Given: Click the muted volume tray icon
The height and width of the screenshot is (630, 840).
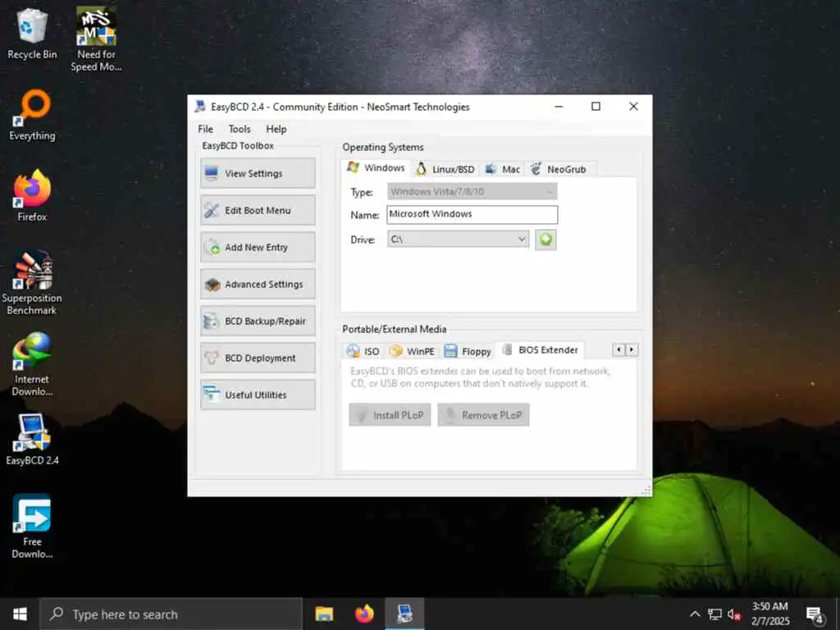Looking at the screenshot, I should [734, 614].
